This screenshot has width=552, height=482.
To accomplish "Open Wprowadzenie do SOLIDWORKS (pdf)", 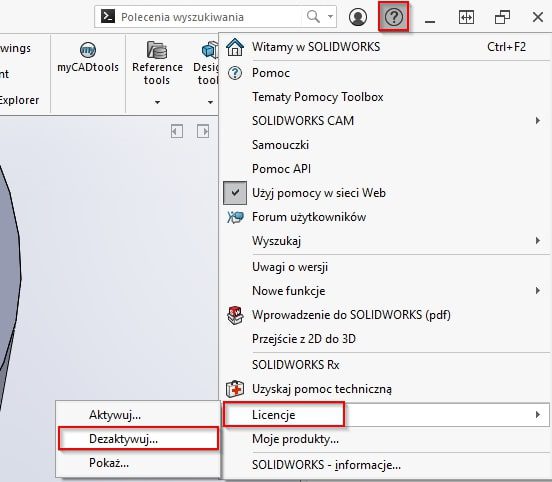I will 386,315.
